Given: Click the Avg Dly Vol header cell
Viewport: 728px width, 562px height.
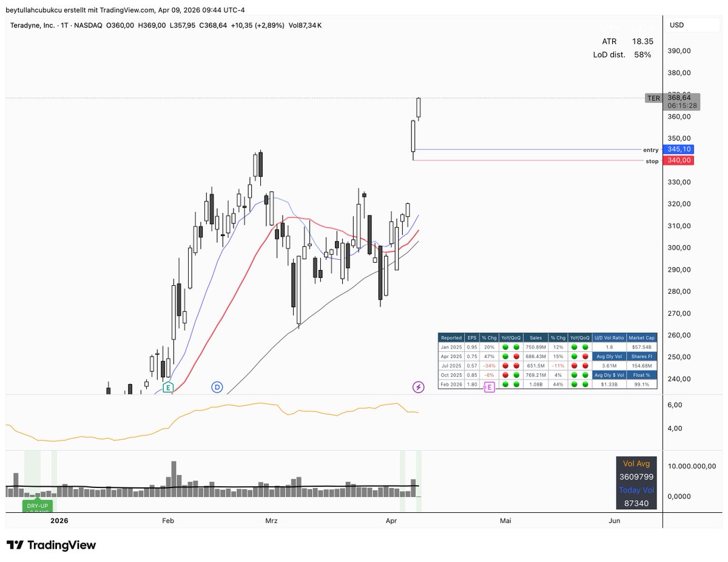Looking at the screenshot, I should click(x=609, y=356).
